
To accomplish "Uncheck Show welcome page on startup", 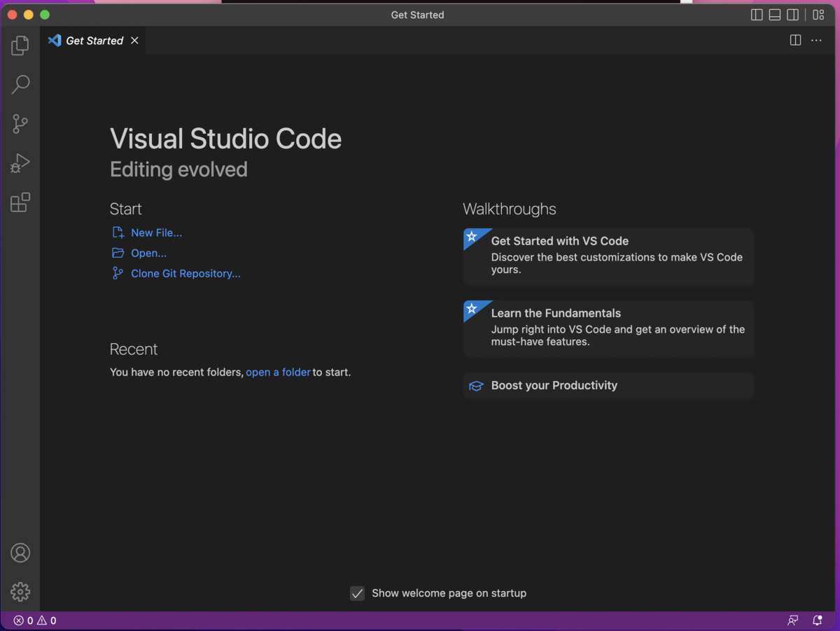I will click(357, 593).
